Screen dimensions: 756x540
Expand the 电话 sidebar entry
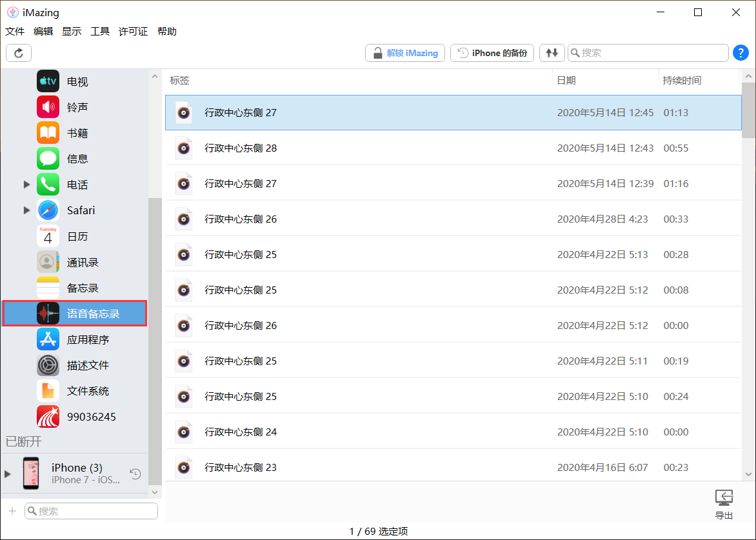coord(26,184)
